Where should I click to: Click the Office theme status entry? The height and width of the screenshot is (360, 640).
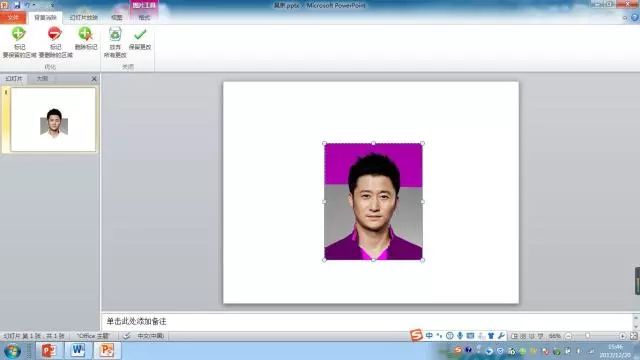coord(93,336)
